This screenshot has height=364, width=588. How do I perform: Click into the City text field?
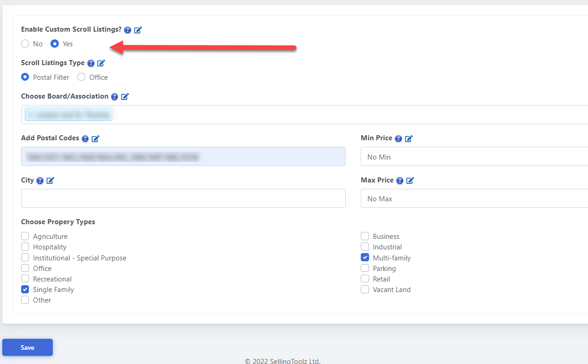tap(183, 199)
